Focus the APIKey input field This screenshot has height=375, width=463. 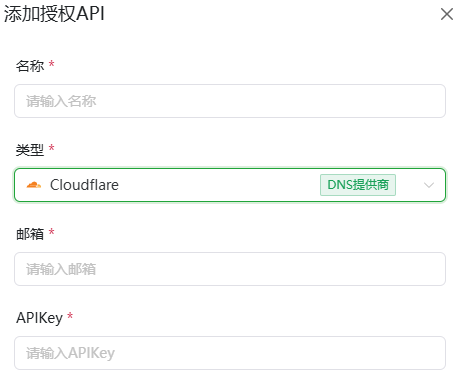pos(230,353)
